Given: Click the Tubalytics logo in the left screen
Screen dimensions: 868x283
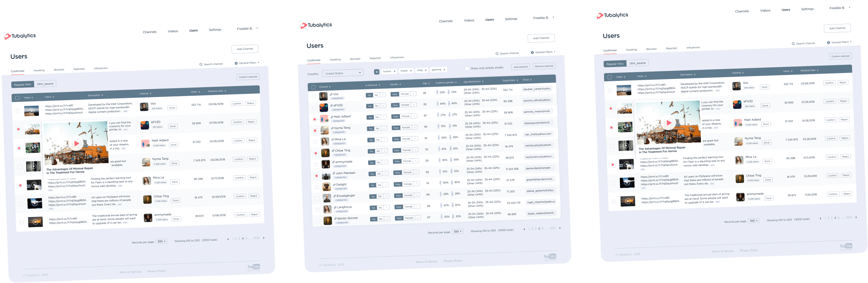Looking at the screenshot, I should tap(20, 36).
